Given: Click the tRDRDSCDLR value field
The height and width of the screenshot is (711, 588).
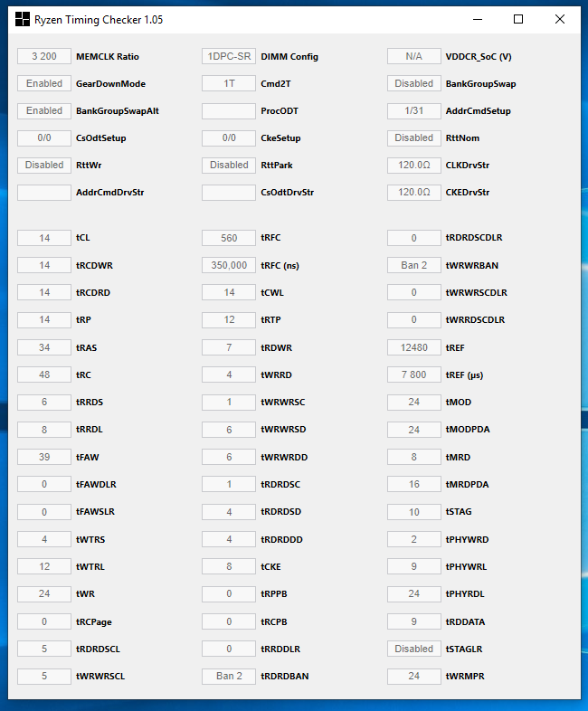Looking at the screenshot, I should (414, 238).
